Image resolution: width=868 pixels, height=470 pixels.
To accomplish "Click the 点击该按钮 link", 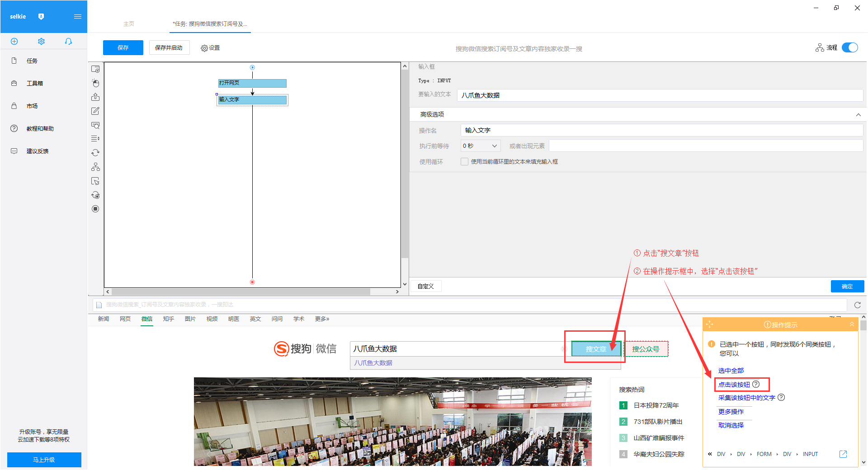I will click(x=734, y=385).
